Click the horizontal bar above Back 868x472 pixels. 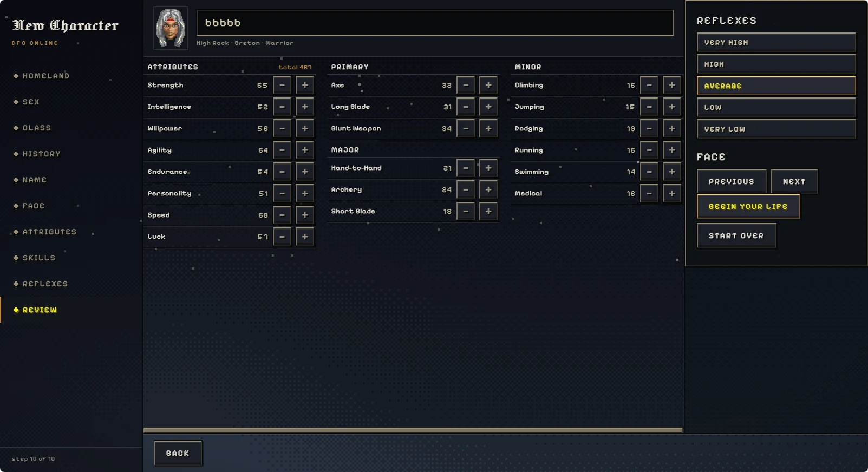pyautogui.click(x=413, y=430)
